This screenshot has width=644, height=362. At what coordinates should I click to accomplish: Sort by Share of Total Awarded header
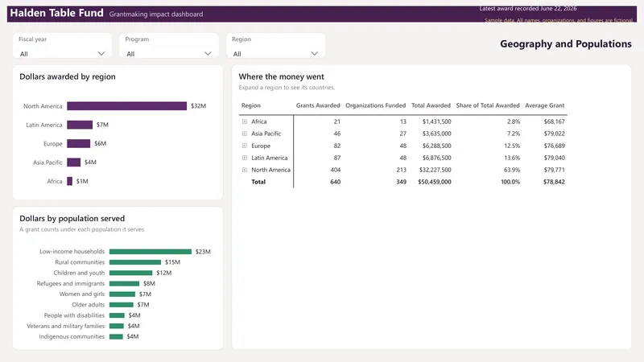488,105
